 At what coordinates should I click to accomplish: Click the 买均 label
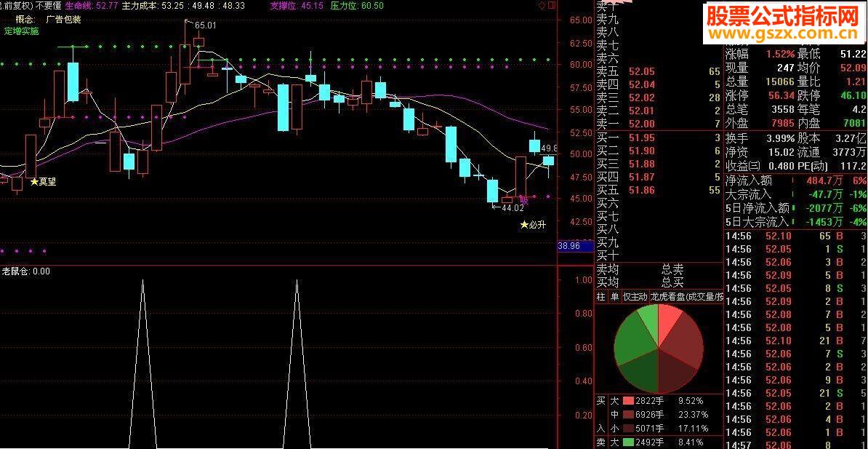pos(607,282)
